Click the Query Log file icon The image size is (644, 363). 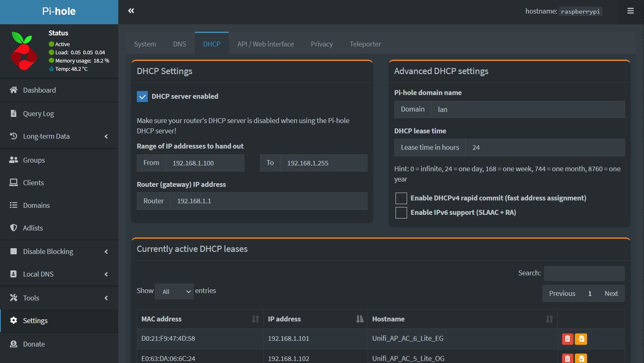pos(14,113)
